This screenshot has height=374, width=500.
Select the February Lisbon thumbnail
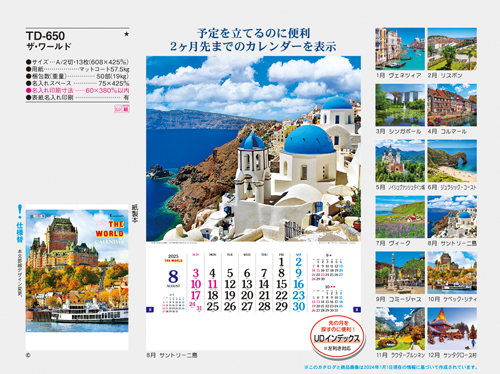452,49
